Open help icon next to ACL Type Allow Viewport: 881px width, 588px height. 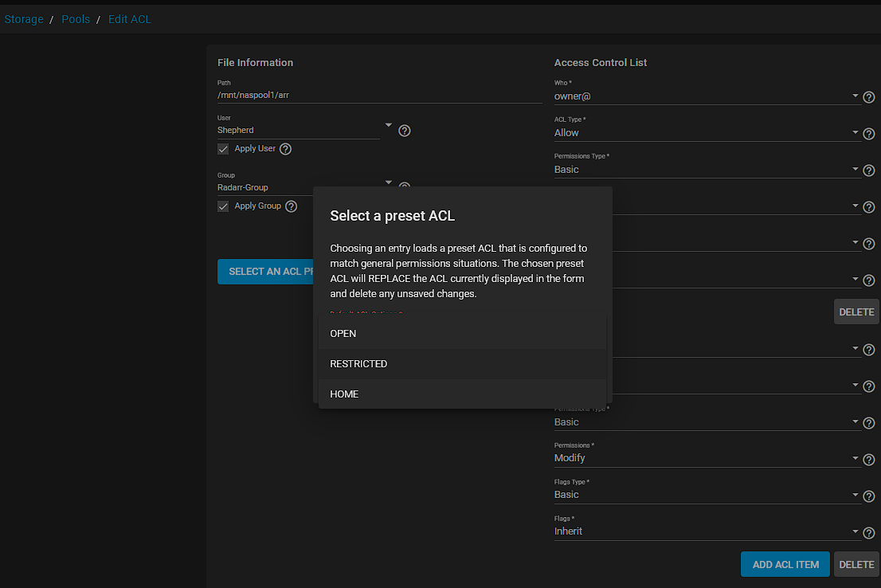(x=868, y=134)
